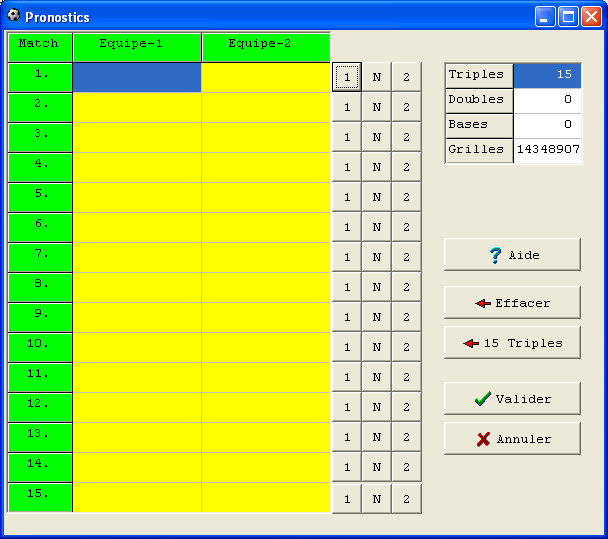
Task: Select the Grilles value 14348907
Action: (x=547, y=151)
